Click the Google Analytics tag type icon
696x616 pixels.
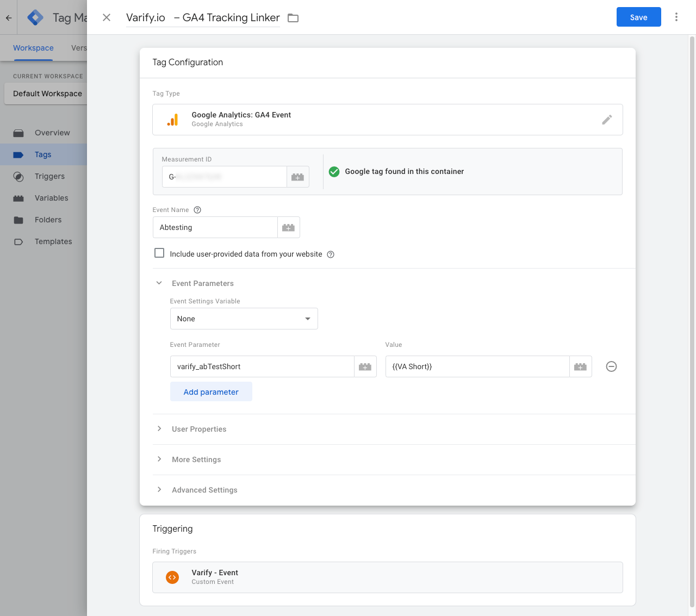pos(172,120)
